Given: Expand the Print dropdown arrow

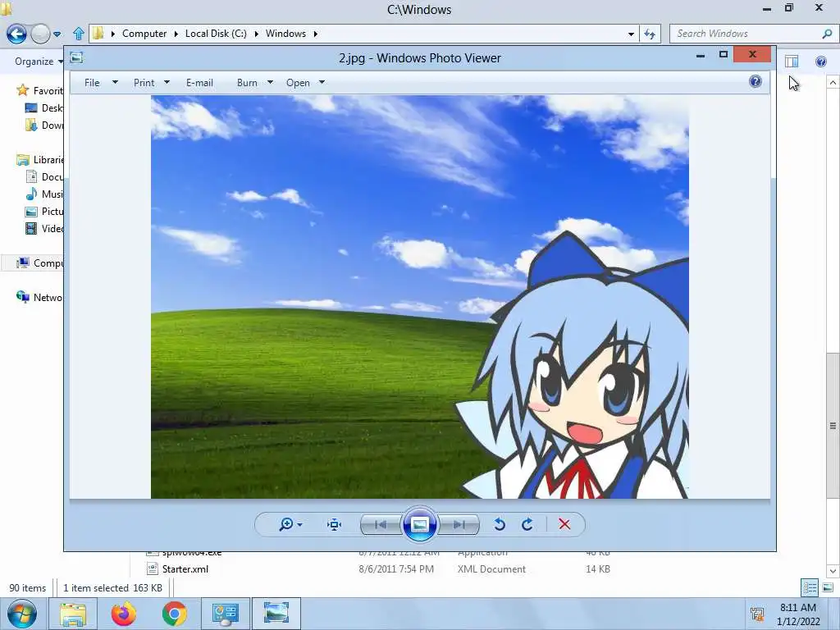Looking at the screenshot, I should click(x=167, y=83).
